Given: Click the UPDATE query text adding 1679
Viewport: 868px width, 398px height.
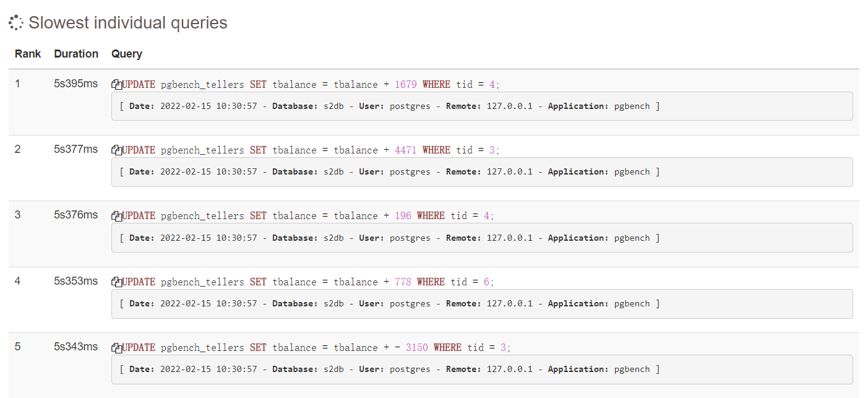Looking at the screenshot, I should click(311, 84).
